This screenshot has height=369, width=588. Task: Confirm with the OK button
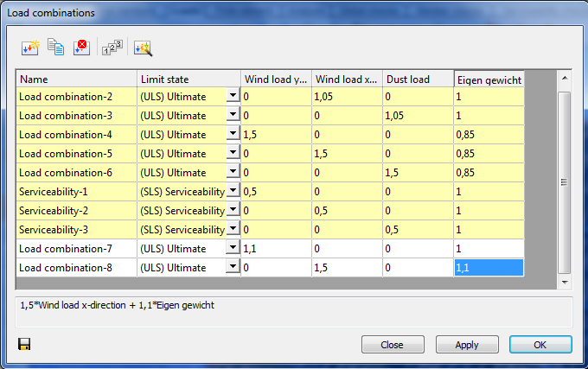pyautogui.click(x=540, y=345)
